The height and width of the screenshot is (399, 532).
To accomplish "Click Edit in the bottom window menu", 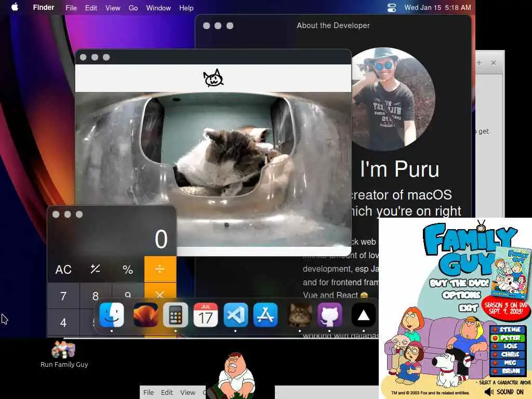I will [x=167, y=392].
